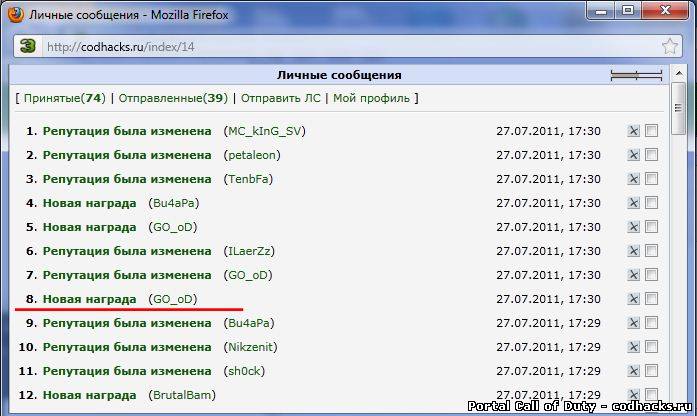Open the Мой профиль link
697x416 pixels.
click(x=372, y=98)
